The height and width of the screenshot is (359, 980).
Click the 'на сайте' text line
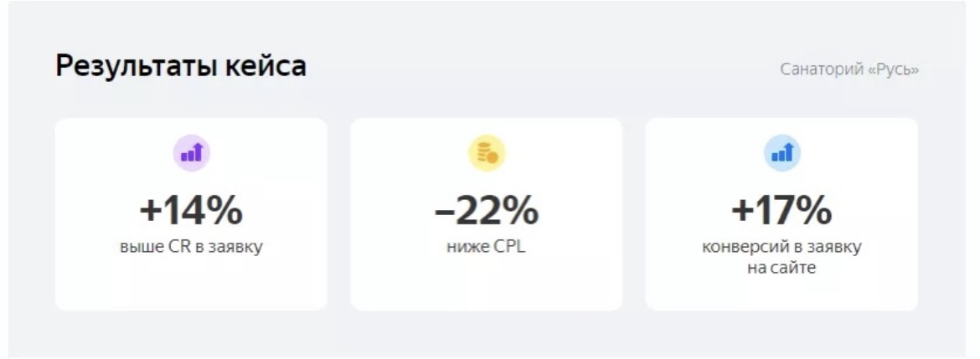point(781,269)
